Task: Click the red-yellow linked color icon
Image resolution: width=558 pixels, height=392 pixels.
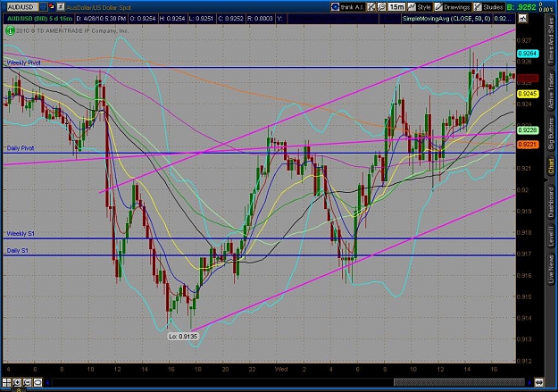Action: point(51,6)
